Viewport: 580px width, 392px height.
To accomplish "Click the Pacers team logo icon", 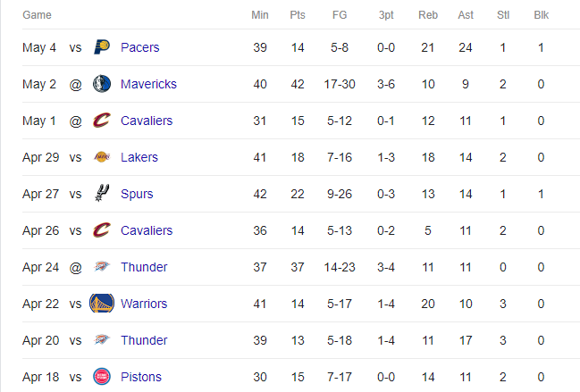I will 102,47.
